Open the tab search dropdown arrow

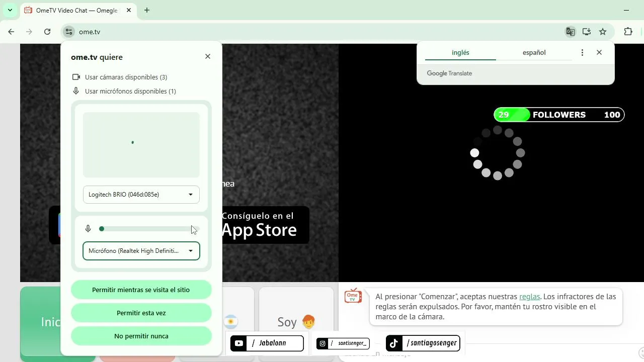[10, 10]
